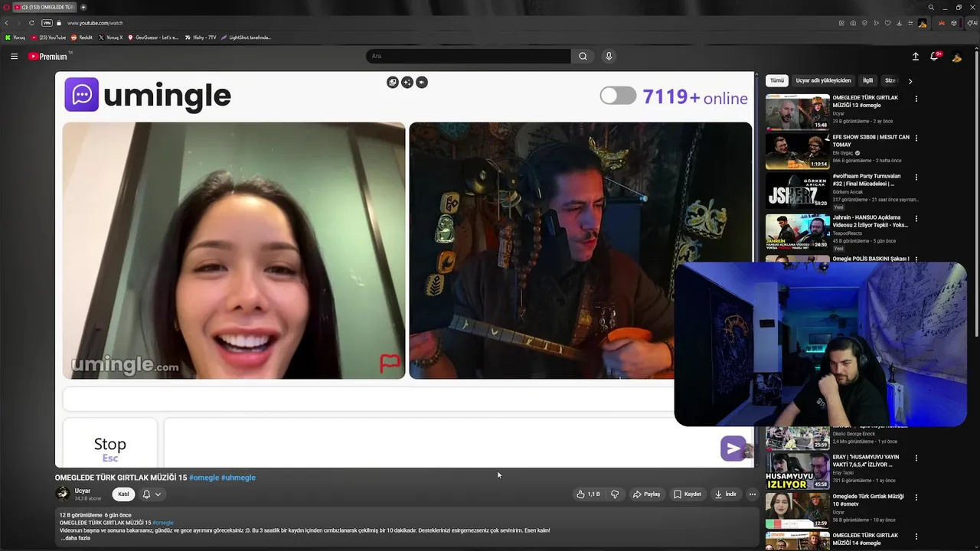
Task: Go to YouTube Premium home logo
Action: tap(48, 56)
